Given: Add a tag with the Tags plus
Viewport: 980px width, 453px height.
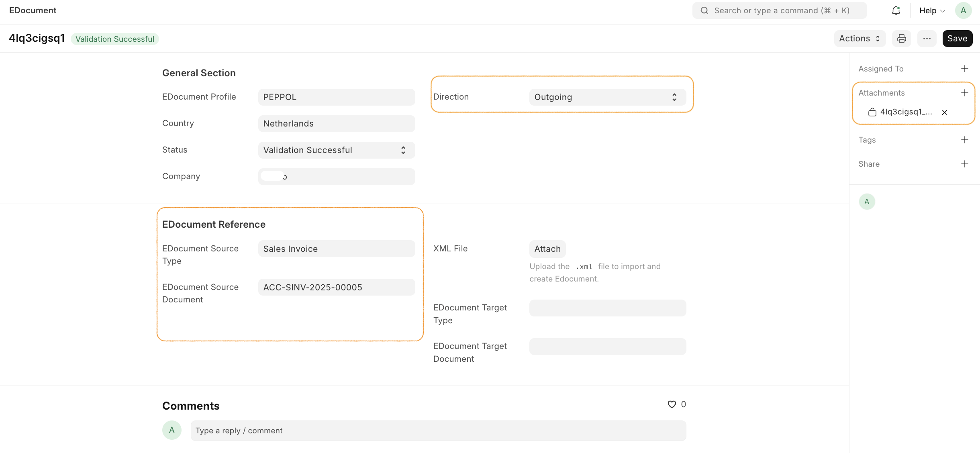Looking at the screenshot, I should (964, 140).
